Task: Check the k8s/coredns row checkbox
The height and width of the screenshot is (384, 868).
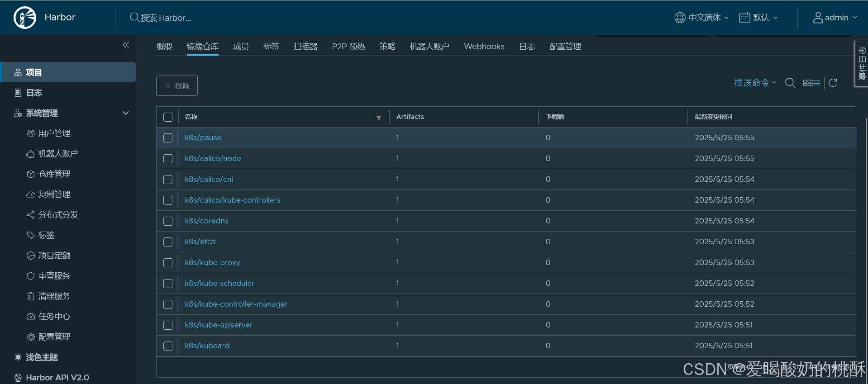Action: (x=168, y=221)
